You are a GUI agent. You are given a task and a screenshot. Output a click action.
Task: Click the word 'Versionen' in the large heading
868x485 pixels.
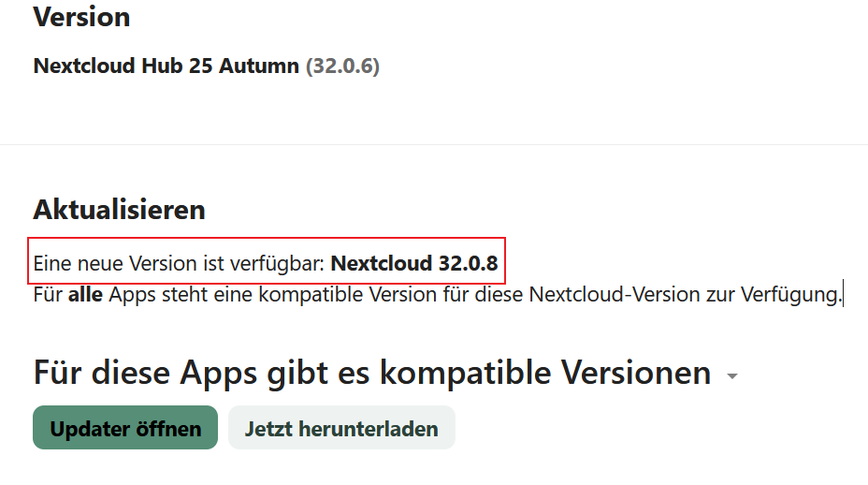[636, 373]
